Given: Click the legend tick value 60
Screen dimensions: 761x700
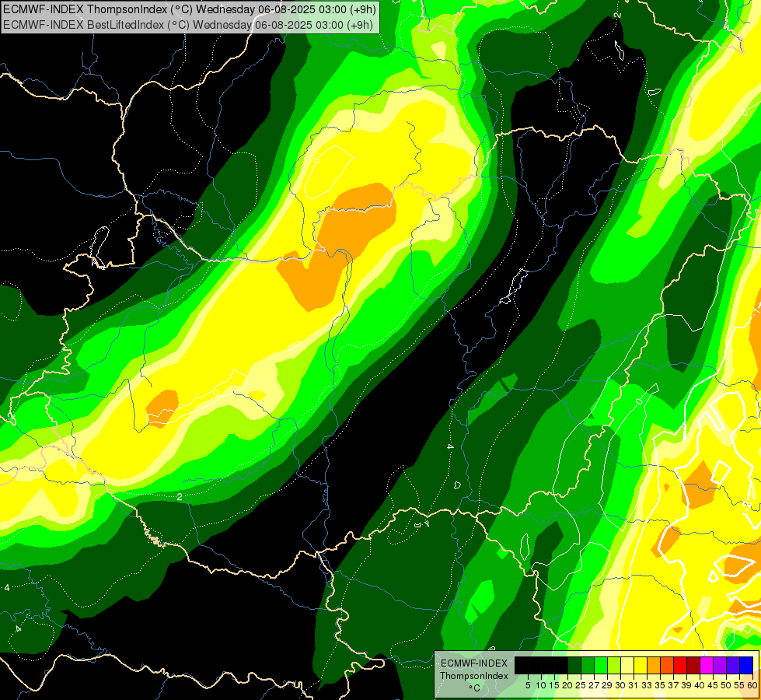Looking at the screenshot, I should point(752,685).
